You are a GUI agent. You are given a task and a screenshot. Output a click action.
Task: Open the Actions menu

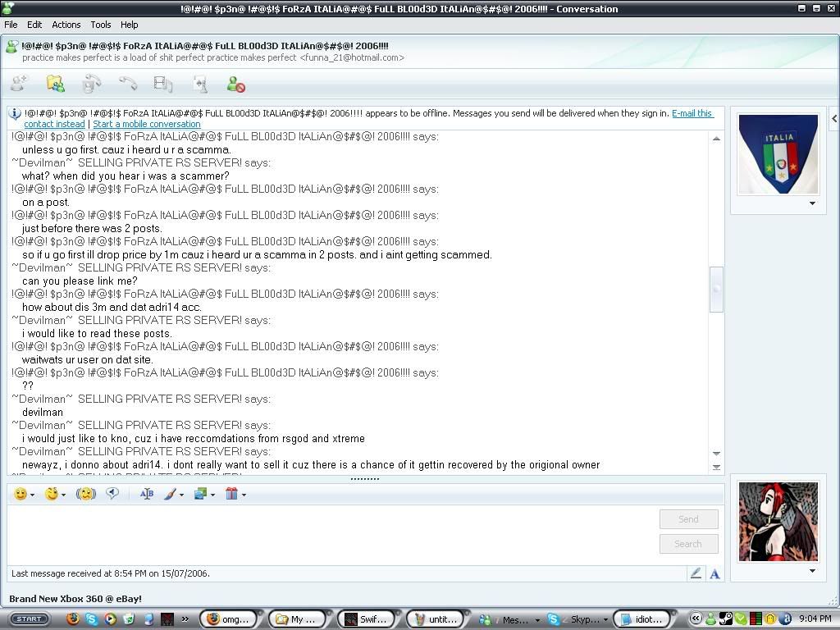click(x=66, y=25)
